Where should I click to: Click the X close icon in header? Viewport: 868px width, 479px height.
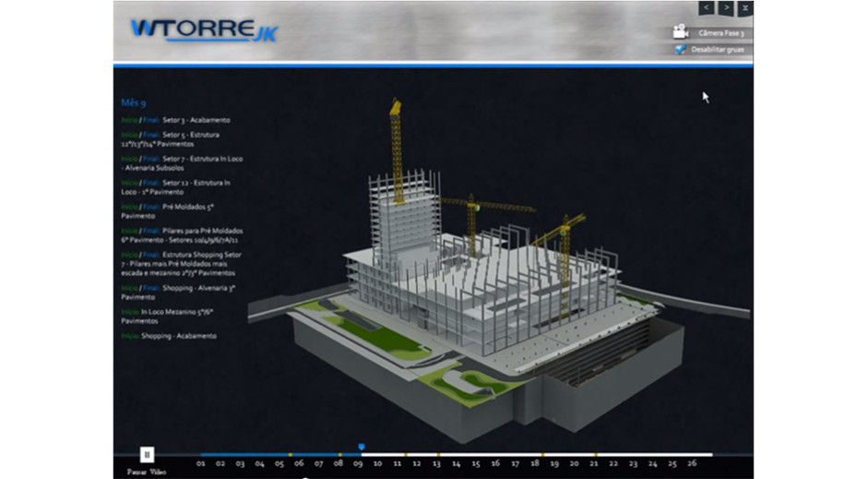(x=744, y=8)
